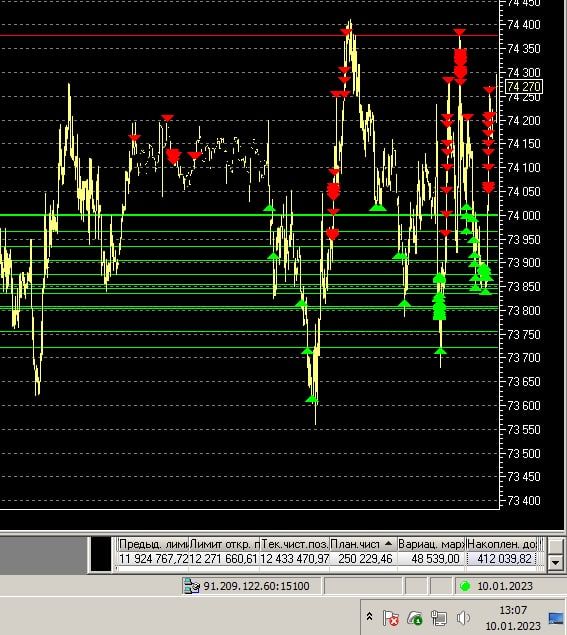Click the topmost red sell marker near 74 400
This screenshot has height=635, width=567.
coord(459,32)
